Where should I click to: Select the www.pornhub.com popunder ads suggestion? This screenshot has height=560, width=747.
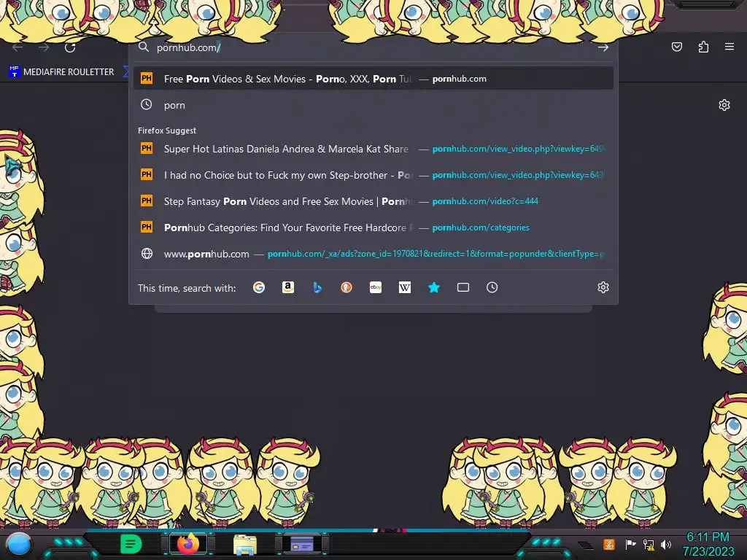(373, 253)
